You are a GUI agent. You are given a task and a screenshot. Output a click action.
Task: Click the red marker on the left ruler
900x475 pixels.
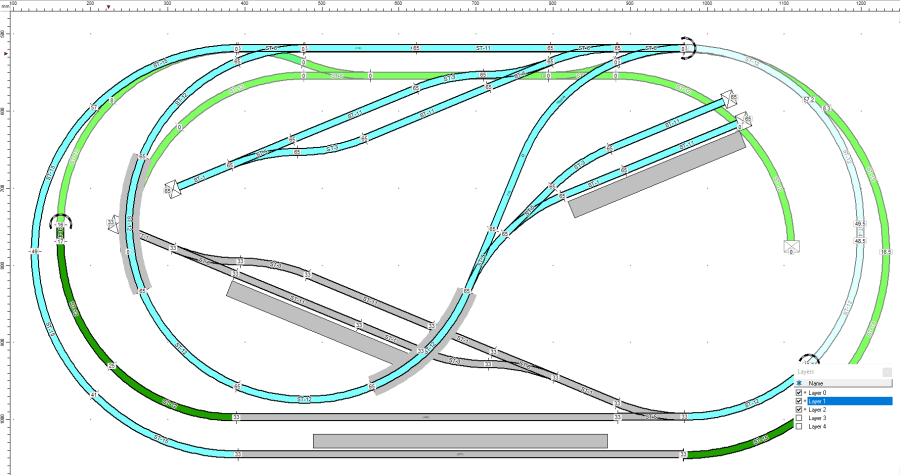(x=6, y=54)
